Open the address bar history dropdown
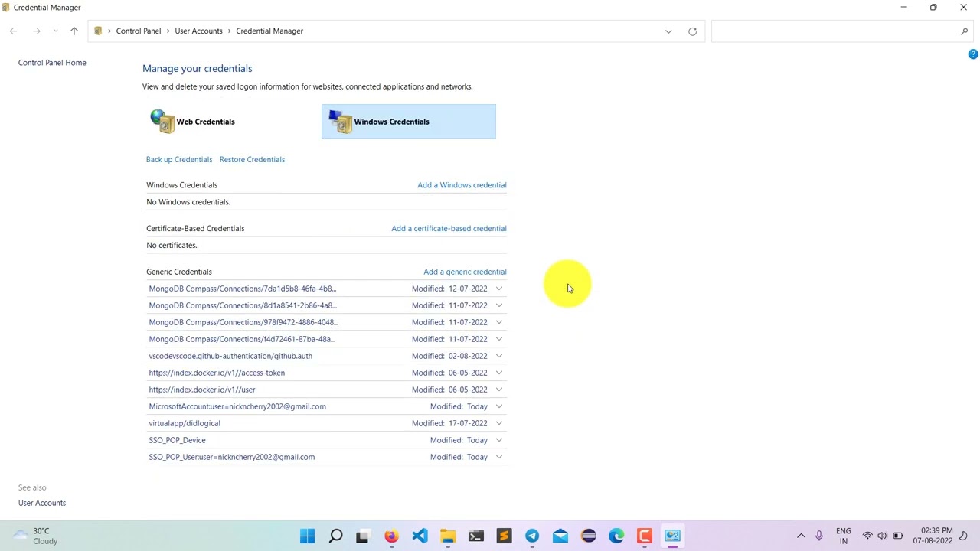This screenshot has height=551, width=980. (x=668, y=31)
